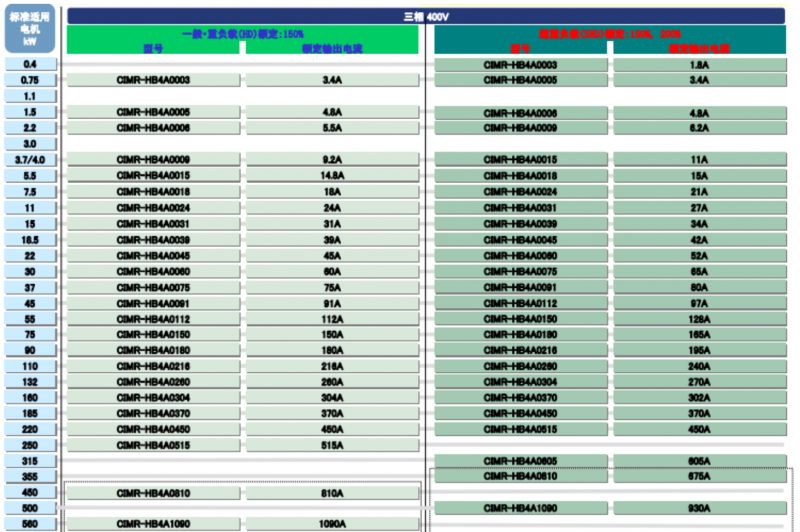Select HD model CIMR-HB4A0810 in 450 kW row
Screen dimensions: 800x532
pos(153,493)
